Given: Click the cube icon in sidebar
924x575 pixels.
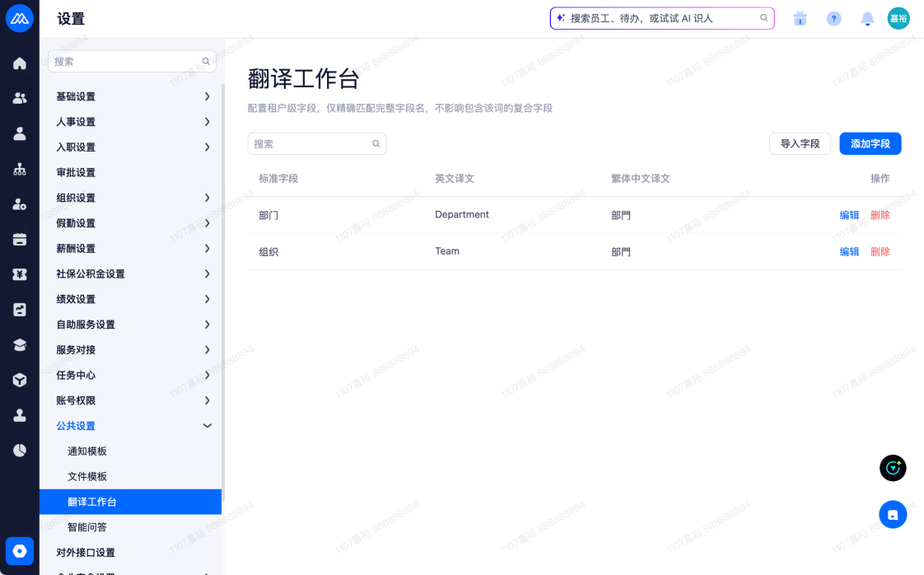Looking at the screenshot, I should tap(20, 380).
